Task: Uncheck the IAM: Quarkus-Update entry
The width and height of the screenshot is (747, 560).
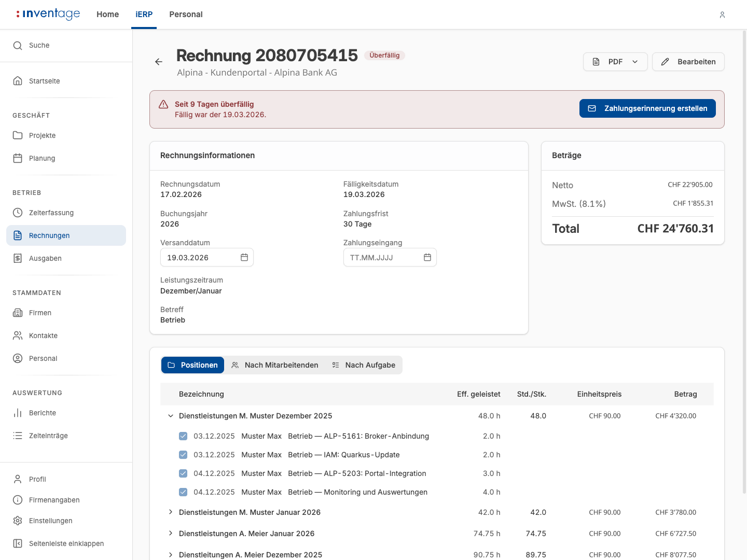Action: tap(183, 455)
